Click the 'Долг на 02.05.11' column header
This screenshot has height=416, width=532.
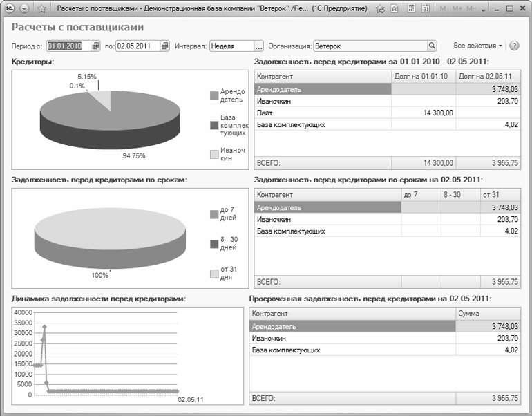click(488, 76)
